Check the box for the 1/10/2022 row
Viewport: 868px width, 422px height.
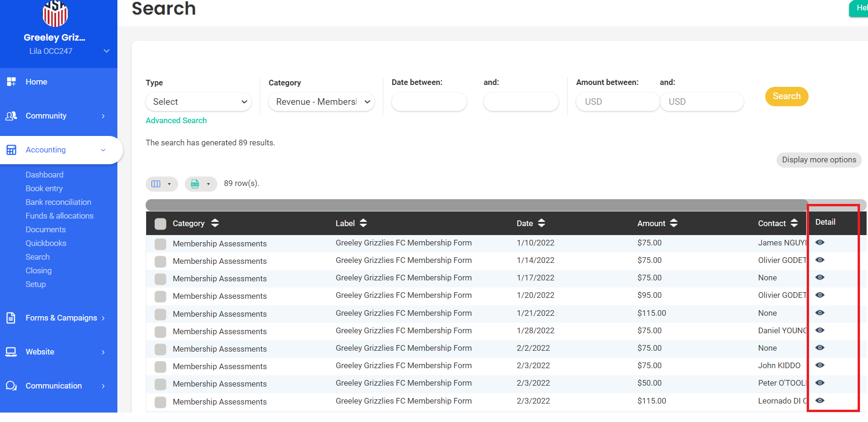coord(160,244)
